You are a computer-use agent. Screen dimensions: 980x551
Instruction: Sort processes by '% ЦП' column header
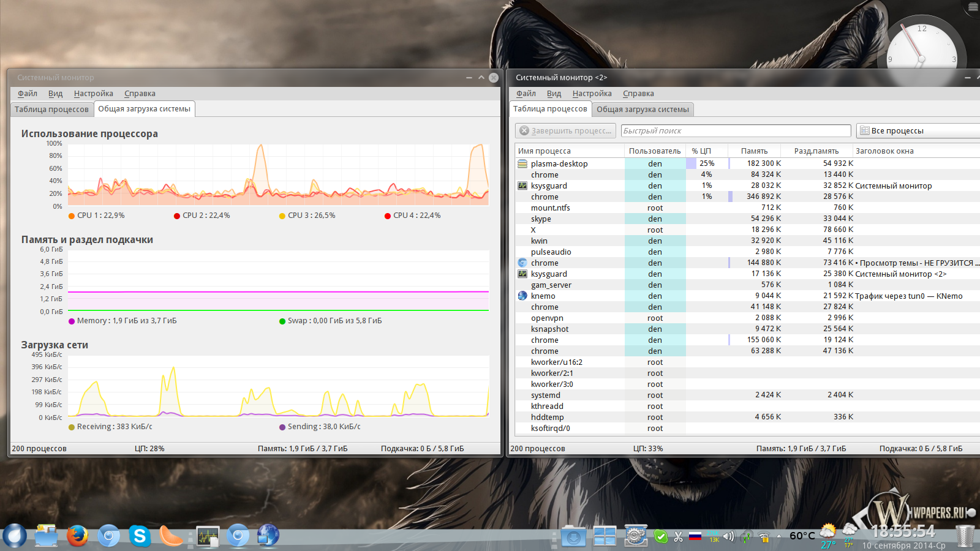[706, 151]
